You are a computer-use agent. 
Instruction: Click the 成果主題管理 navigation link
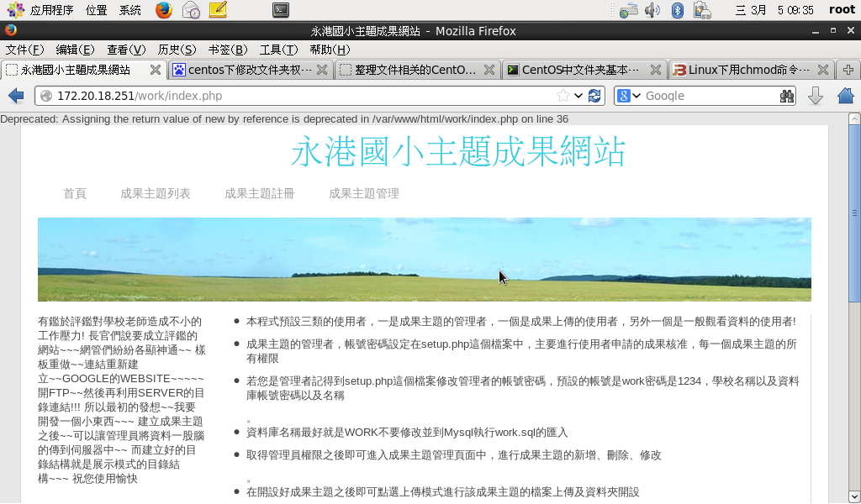point(364,193)
